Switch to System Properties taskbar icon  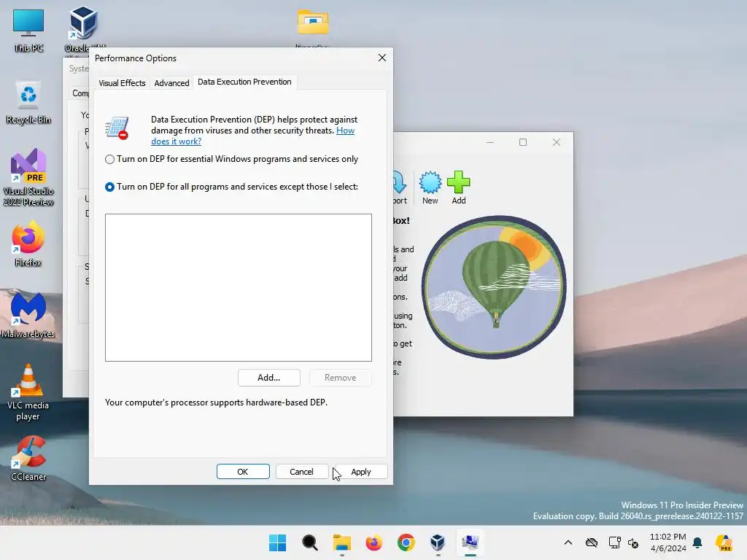click(471, 542)
